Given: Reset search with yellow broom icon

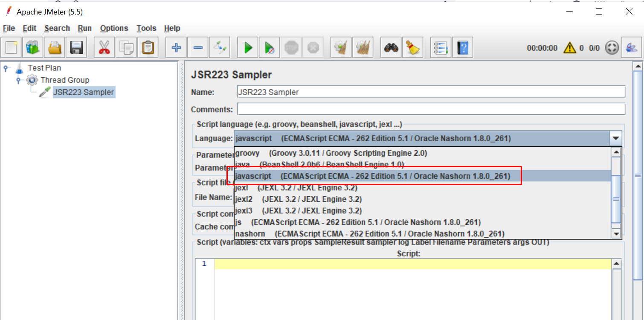Looking at the screenshot, I should [412, 47].
